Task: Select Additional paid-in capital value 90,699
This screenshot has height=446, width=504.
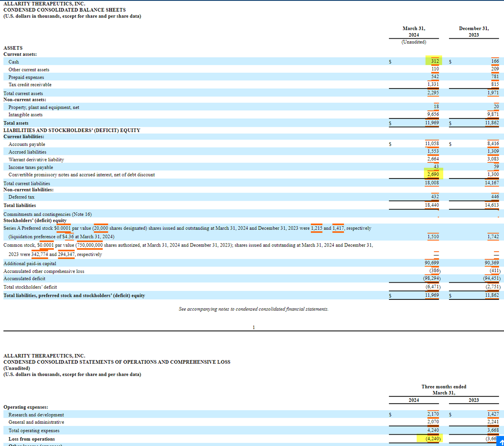Action: pyautogui.click(x=432, y=263)
